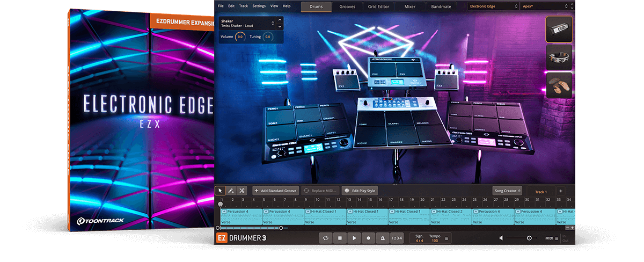Select the pencil draw tool

[231, 191]
